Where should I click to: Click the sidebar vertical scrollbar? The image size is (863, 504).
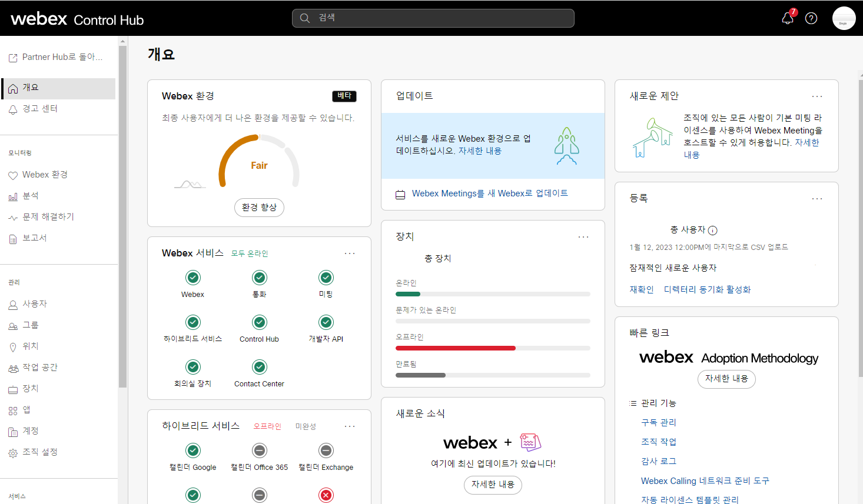(122, 216)
